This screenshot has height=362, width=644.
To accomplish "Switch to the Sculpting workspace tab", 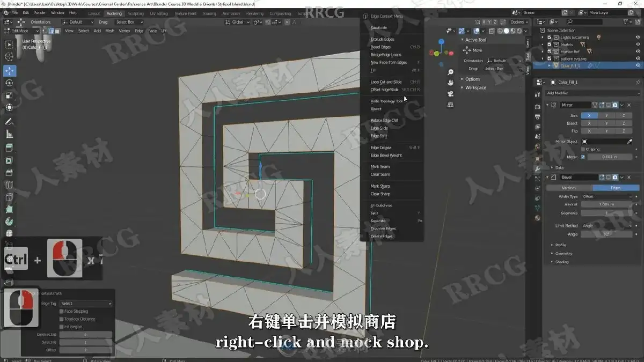I will point(136,13).
